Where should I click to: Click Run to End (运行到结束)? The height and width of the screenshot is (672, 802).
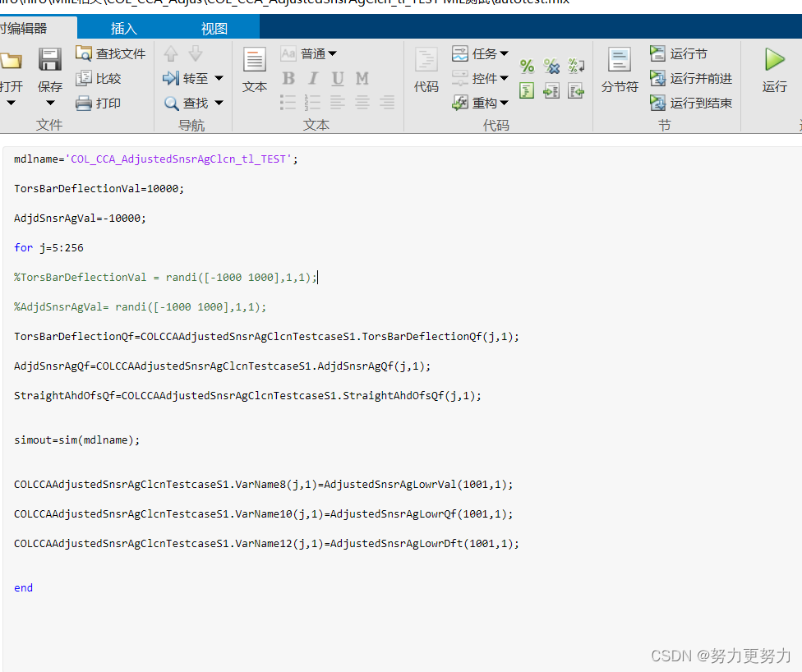[x=691, y=103]
